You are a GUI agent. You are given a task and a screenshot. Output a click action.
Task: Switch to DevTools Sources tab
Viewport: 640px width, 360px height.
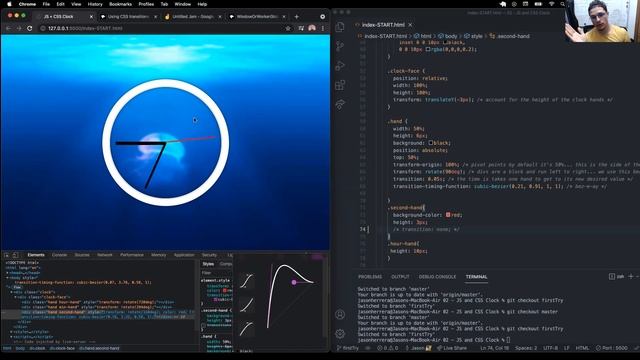(82, 255)
